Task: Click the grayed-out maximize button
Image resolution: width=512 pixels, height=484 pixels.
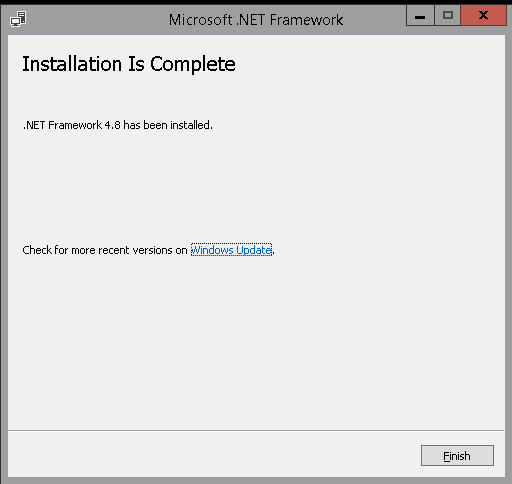Action: pos(448,15)
